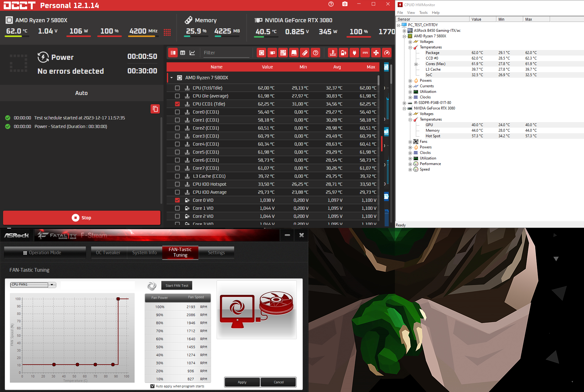Toggle the fan sensor type filter

[376, 53]
